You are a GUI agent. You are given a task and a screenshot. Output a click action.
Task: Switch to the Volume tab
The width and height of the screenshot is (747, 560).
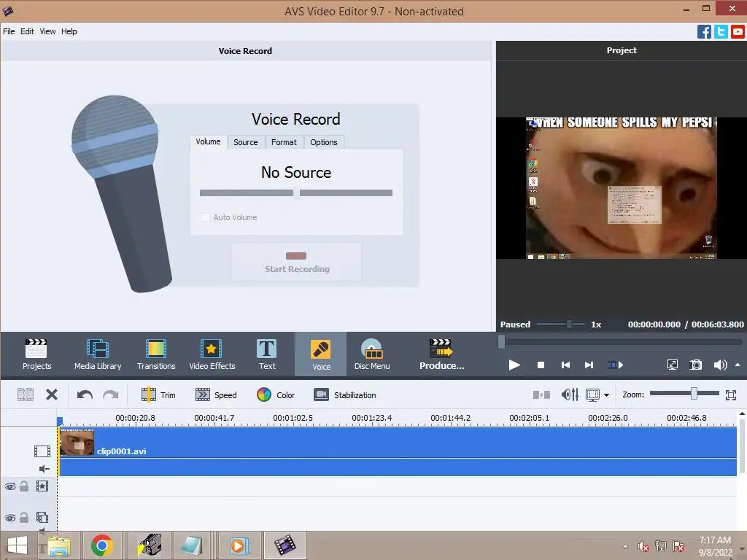208,142
